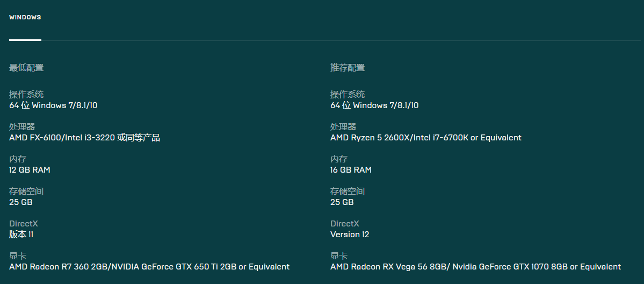Click the 版本 11 DirectX value
The image size is (644, 284).
(x=21, y=235)
